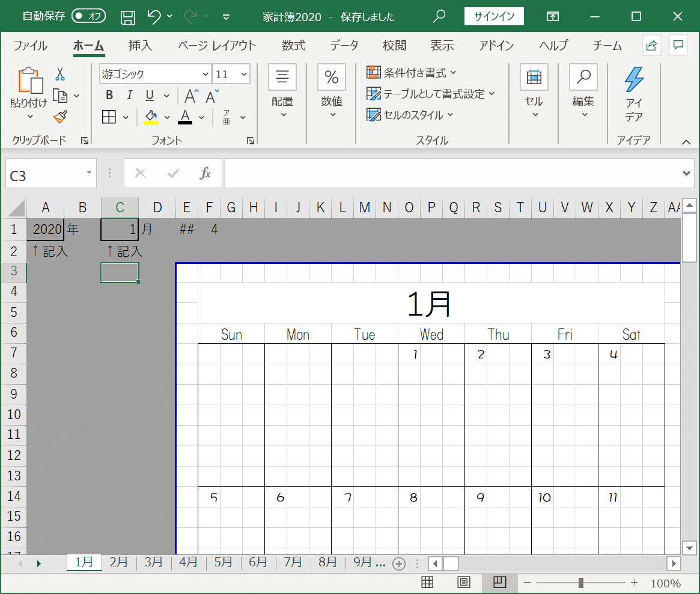Click the phonetic guide (ア亜) icon
The image size is (700, 594).
tap(227, 117)
